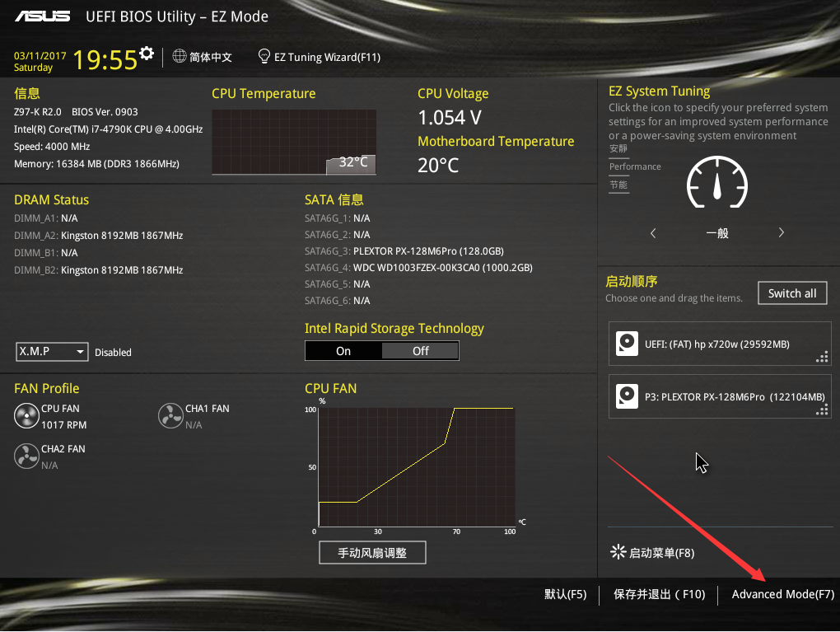Click the Intel Core i7-4790K CPU info line
Viewport: 840px width, 632px height.
coord(108,129)
